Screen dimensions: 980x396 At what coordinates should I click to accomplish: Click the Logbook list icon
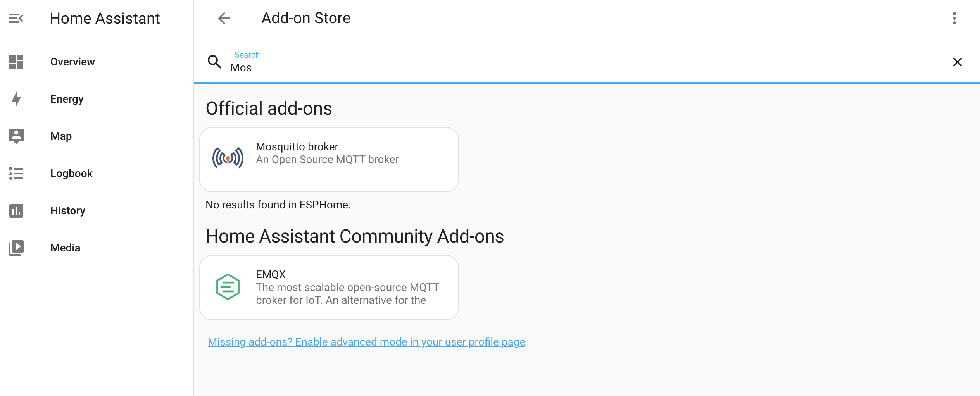tap(16, 173)
